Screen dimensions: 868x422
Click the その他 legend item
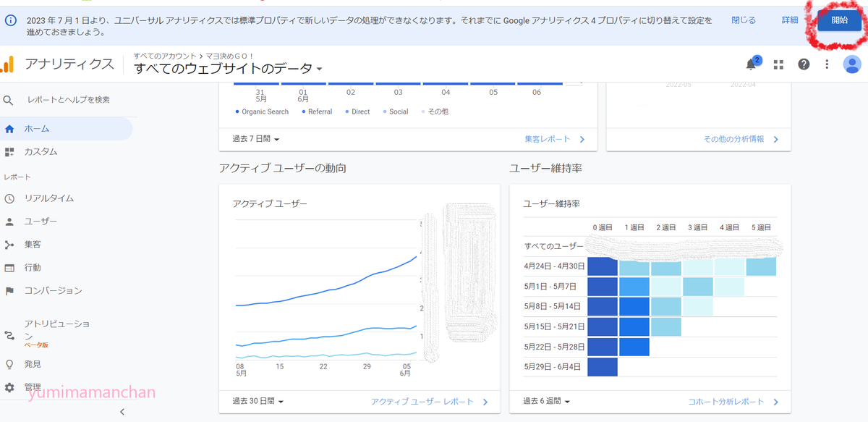[x=434, y=112]
